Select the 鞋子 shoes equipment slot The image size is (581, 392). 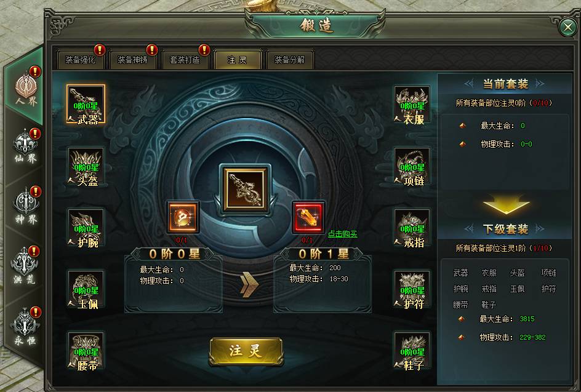tap(412, 351)
